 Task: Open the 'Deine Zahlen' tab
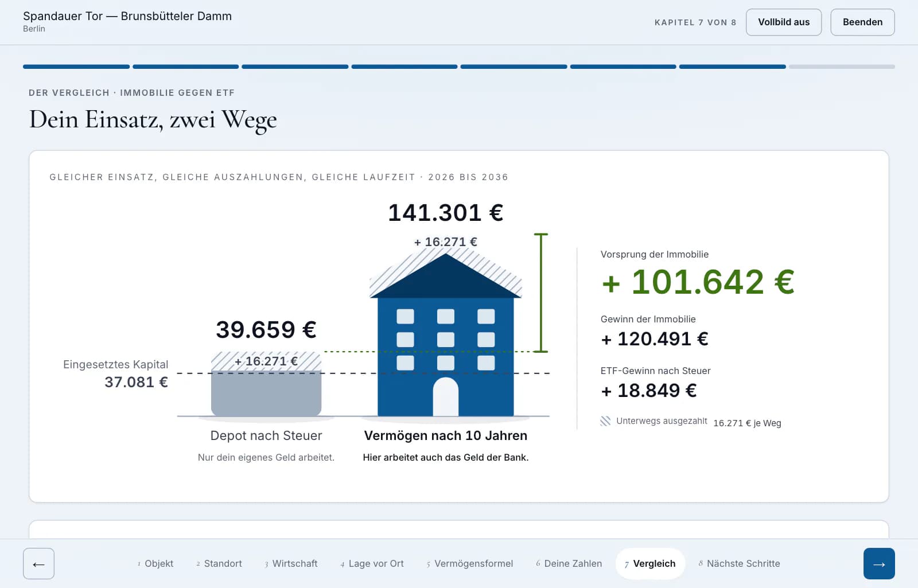(569, 563)
